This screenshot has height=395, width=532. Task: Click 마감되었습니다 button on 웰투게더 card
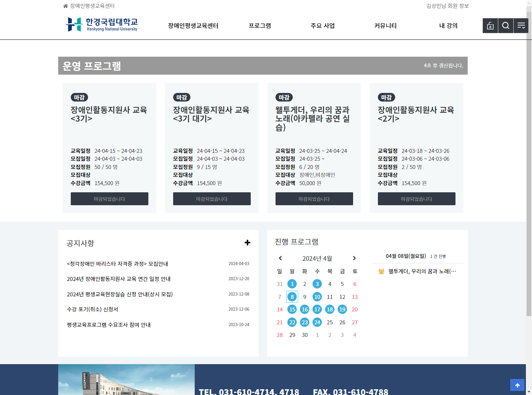pos(314,199)
